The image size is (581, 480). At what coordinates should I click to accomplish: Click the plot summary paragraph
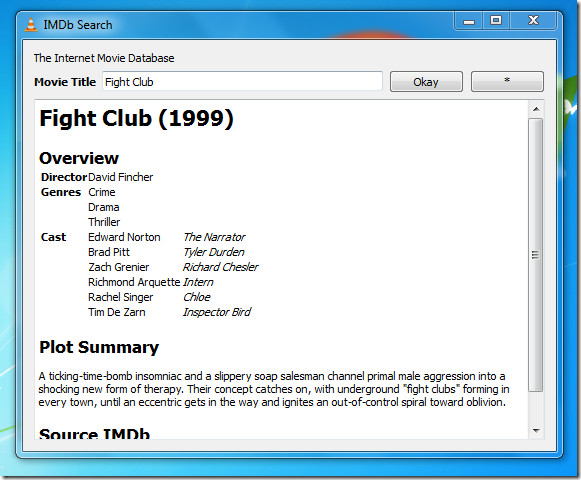(274, 389)
